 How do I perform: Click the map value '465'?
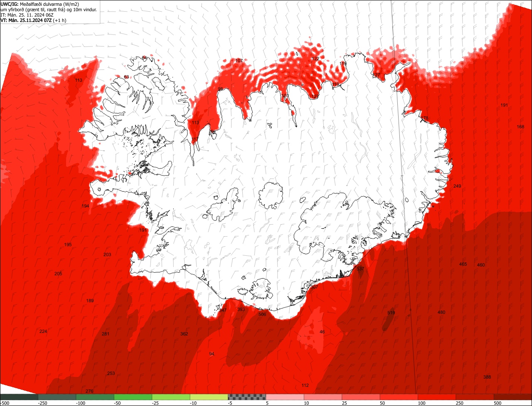pyautogui.click(x=463, y=264)
